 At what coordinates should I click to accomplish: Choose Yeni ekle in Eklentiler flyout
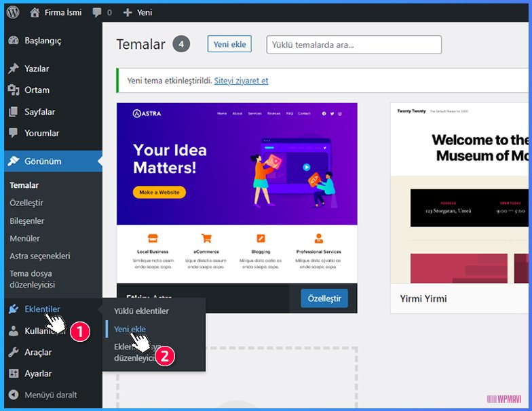(130, 329)
